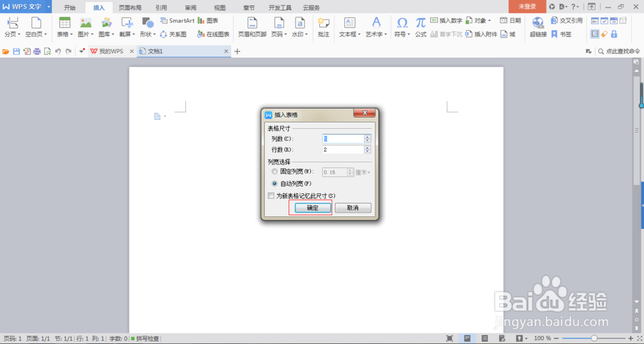Select 固定列宽 fixed column width radio
The height and width of the screenshot is (344, 644).
point(274,172)
